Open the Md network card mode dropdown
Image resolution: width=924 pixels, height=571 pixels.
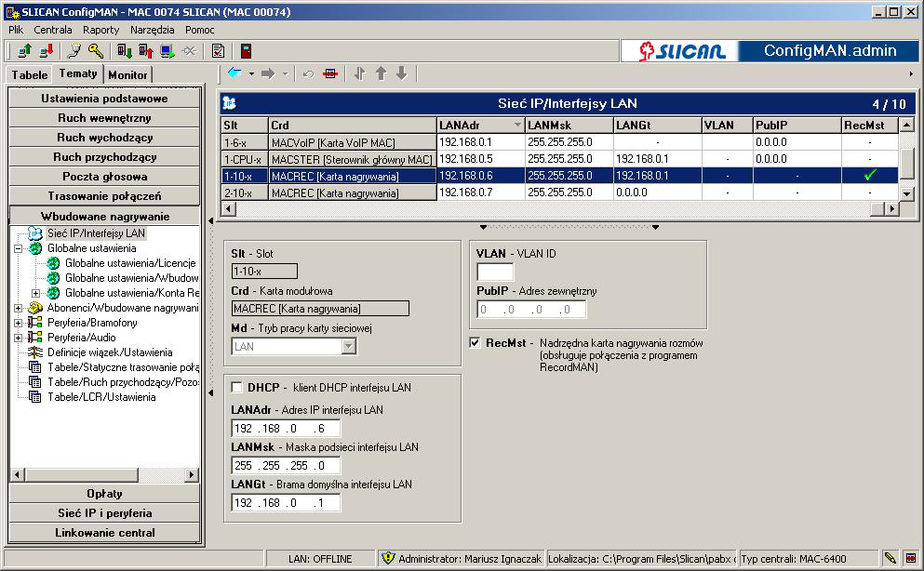349,346
